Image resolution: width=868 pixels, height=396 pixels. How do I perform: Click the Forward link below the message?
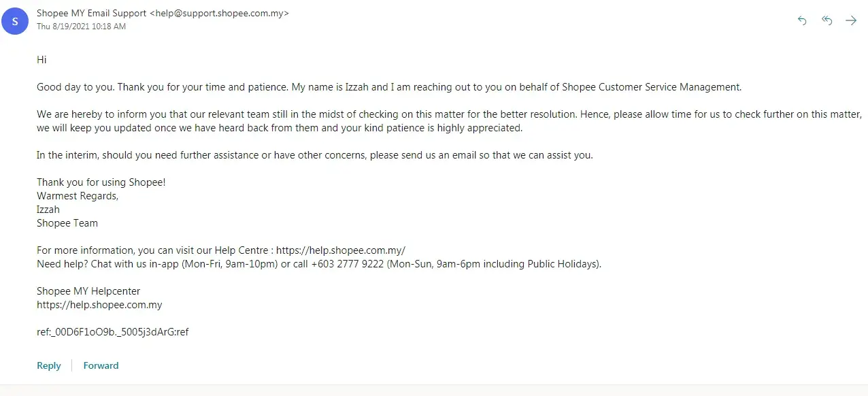(x=101, y=366)
